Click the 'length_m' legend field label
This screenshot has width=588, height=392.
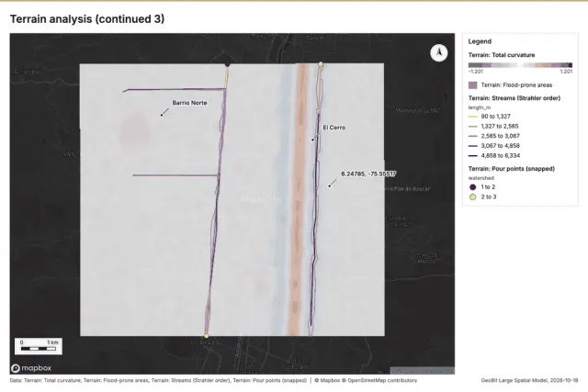[480, 107]
